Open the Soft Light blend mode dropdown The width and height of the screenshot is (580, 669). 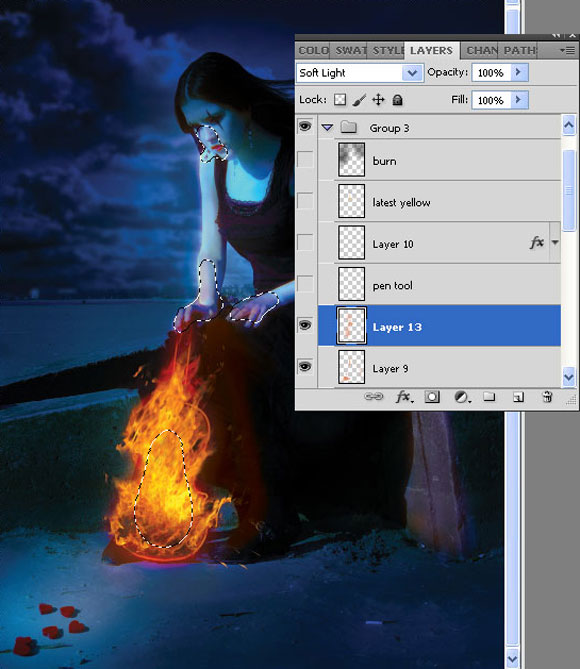click(360, 73)
